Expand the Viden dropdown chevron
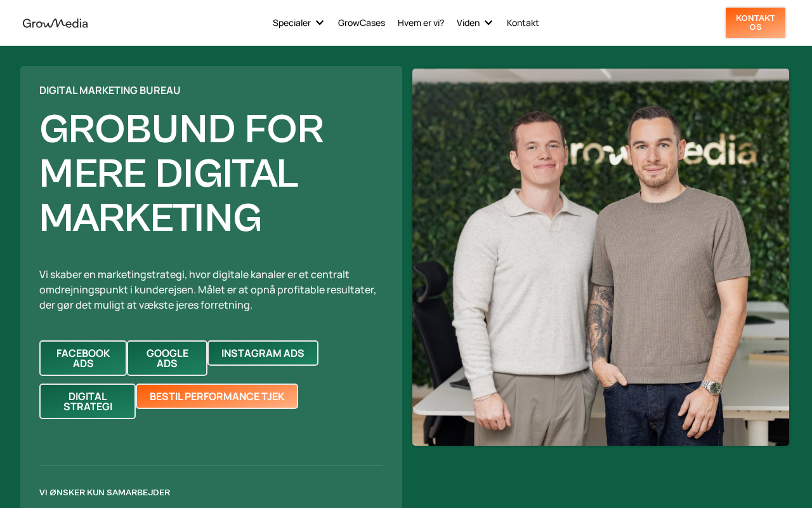 (x=488, y=23)
